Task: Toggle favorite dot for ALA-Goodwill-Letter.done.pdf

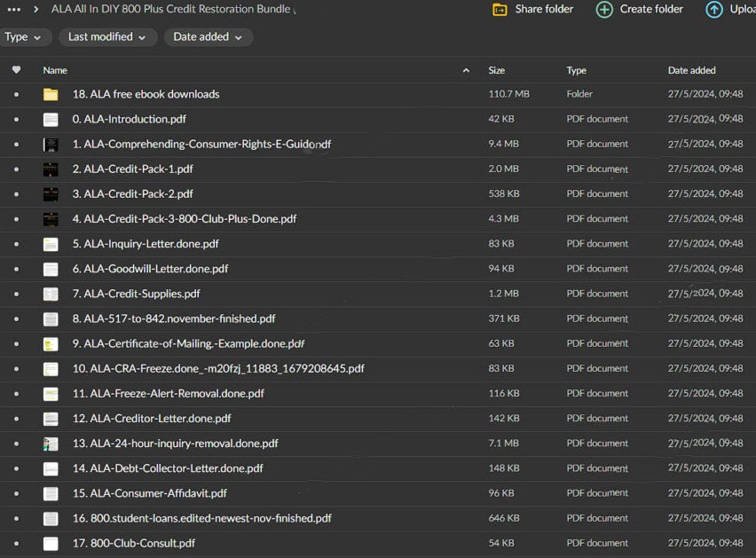Action: click(x=16, y=269)
